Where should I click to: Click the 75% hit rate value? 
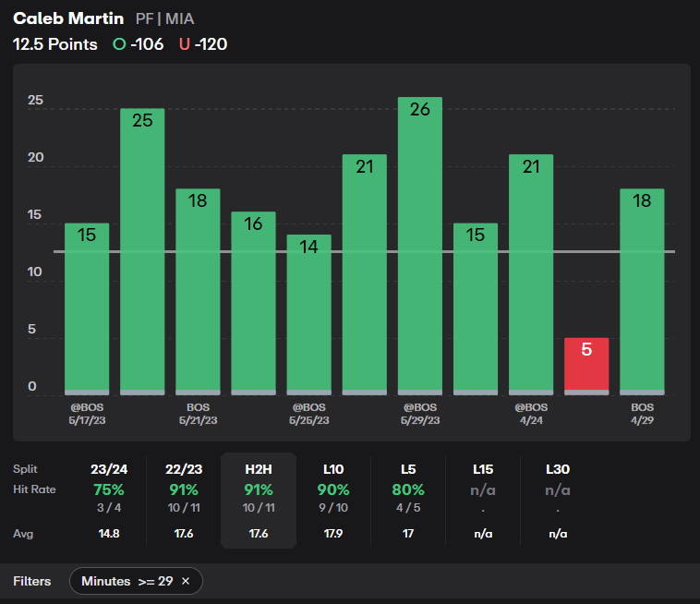(x=109, y=489)
